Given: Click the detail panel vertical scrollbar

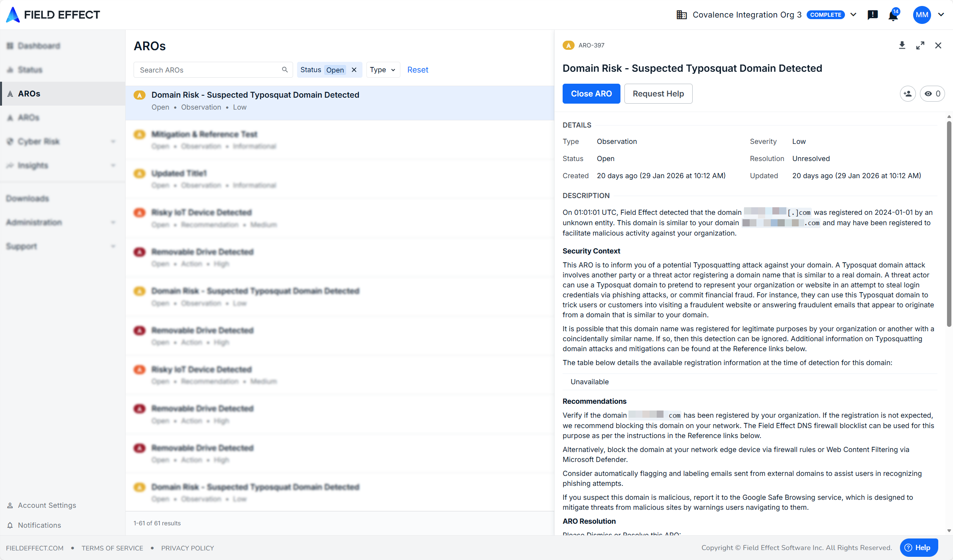Looking at the screenshot, I should (x=949, y=223).
